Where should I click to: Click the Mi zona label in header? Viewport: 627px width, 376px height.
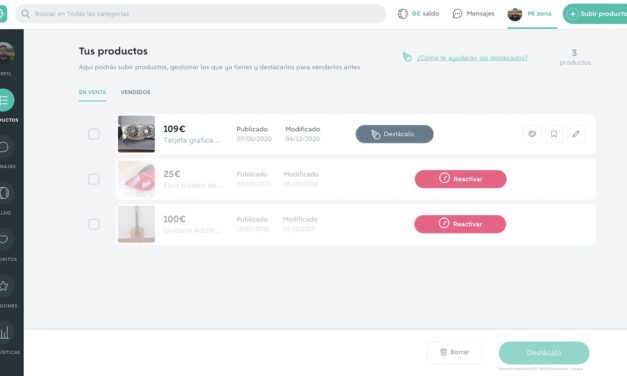coord(539,14)
